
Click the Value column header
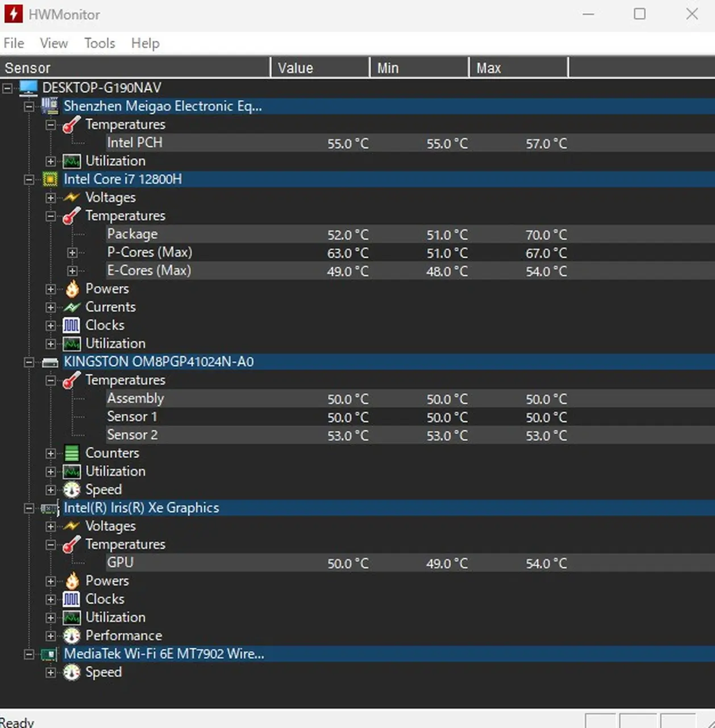point(319,68)
